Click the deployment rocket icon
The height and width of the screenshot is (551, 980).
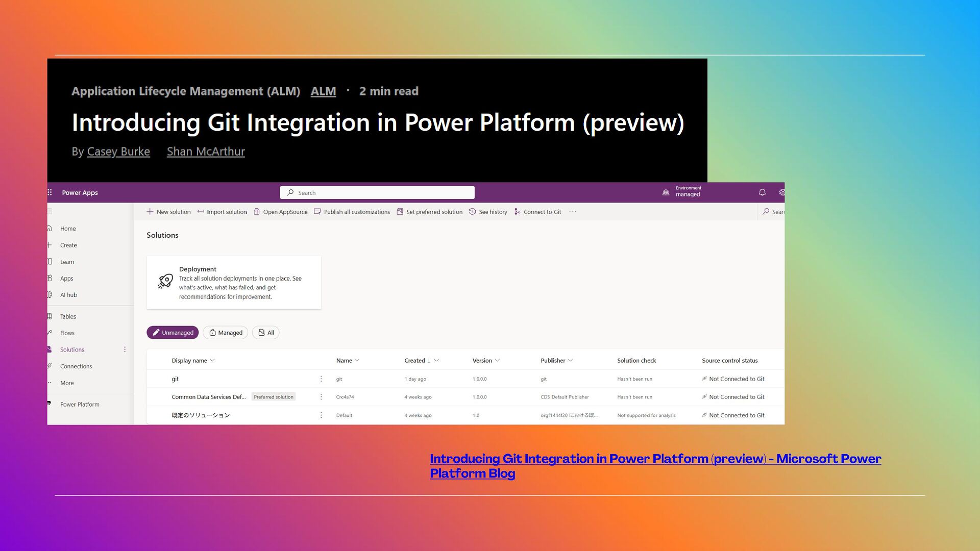pyautogui.click(x=165, y=282)
